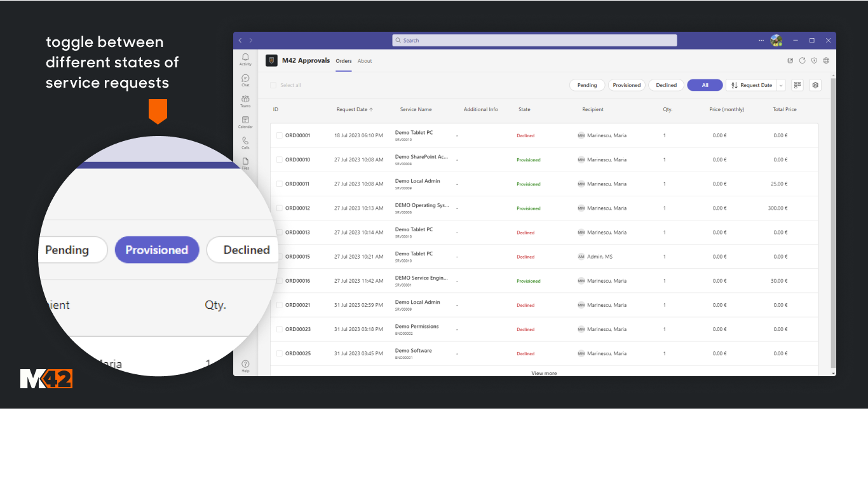Tick the checkbox for order ORD00015

click(280, 257)
